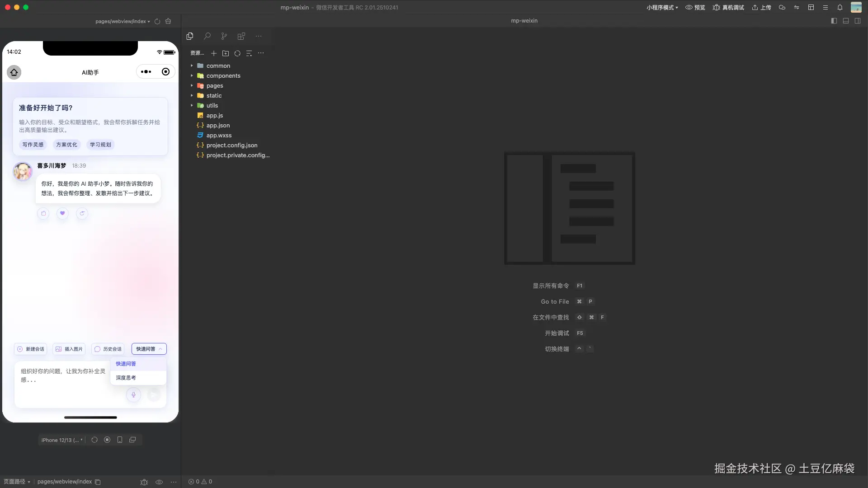The width and height of the screenshot is (868, 488).
Task: Toggle primary sidebar layout icon
Action: [834, 21]
